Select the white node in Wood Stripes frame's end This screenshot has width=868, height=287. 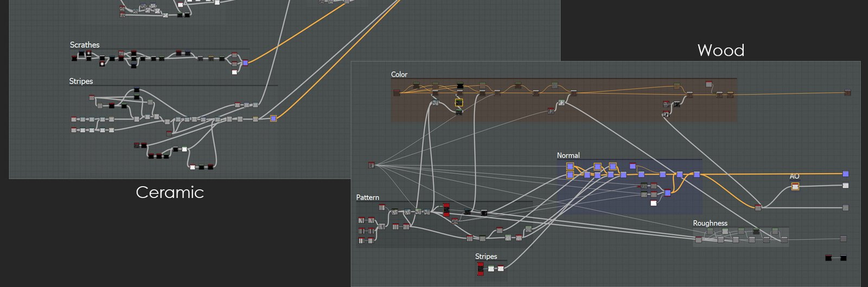click(x=501, y=268)
